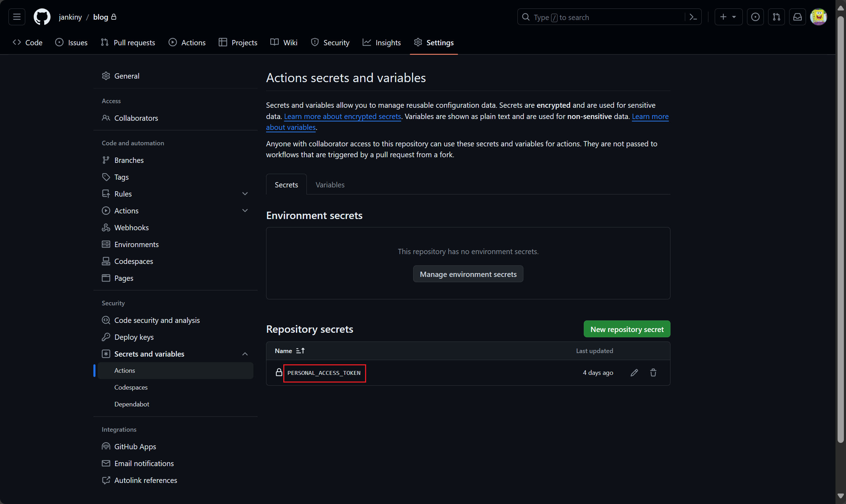Open the create-new dropdown caret
The width and height of the screenshot is (846, 504).
(734, 17)
